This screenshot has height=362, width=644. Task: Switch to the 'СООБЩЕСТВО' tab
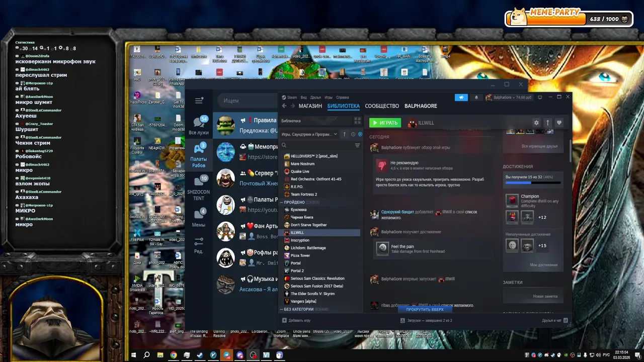382,106
